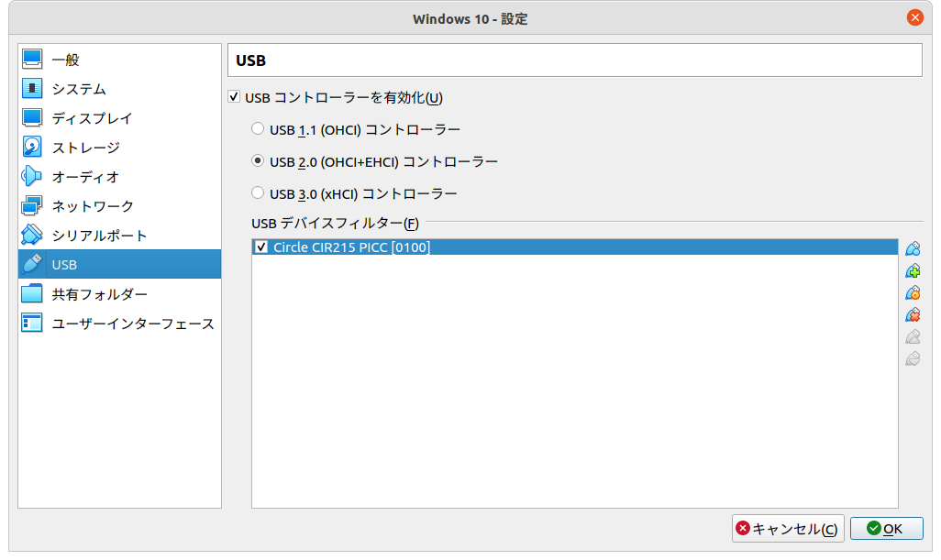This screenshot has width=941, height=560.
Task: Select the USB 3.0 (xHCI) controller
Action: click(258, 193)
